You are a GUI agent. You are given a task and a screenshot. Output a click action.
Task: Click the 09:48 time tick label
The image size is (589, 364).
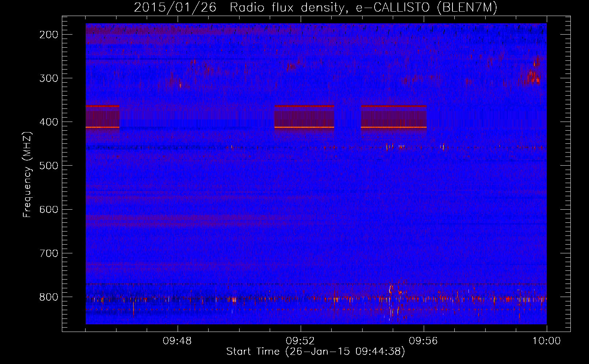pyautogui.click(x=177, y=341)
